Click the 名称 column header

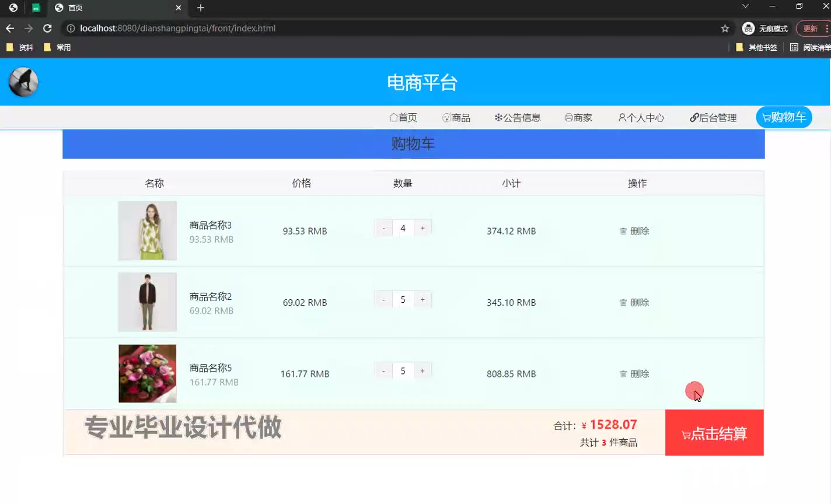click(x=155, y=183)
